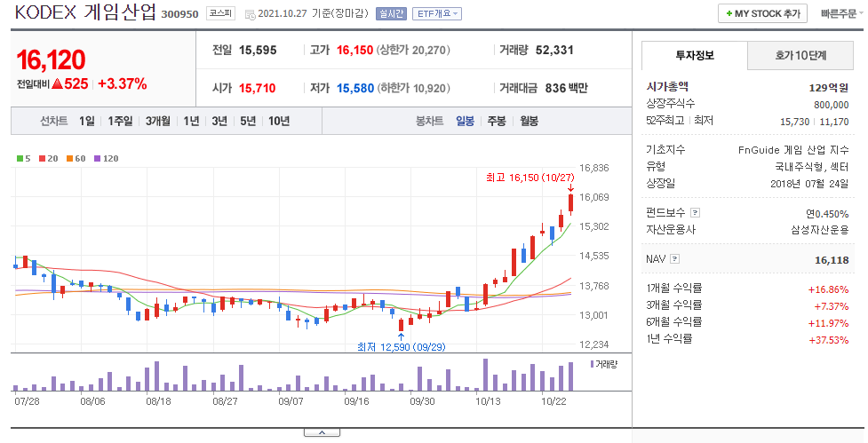Click the 하한가 10,920 text
The height and width of the screenshot is (443, 868).
point(413,88)
